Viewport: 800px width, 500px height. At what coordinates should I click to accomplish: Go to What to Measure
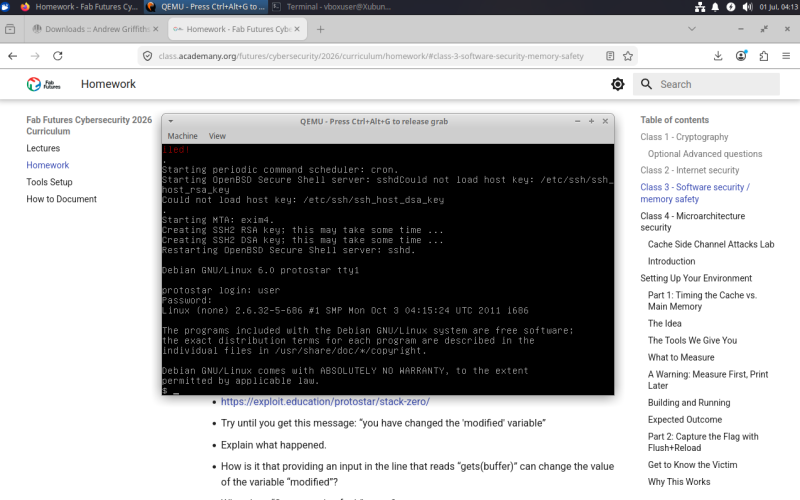point(681,357)
